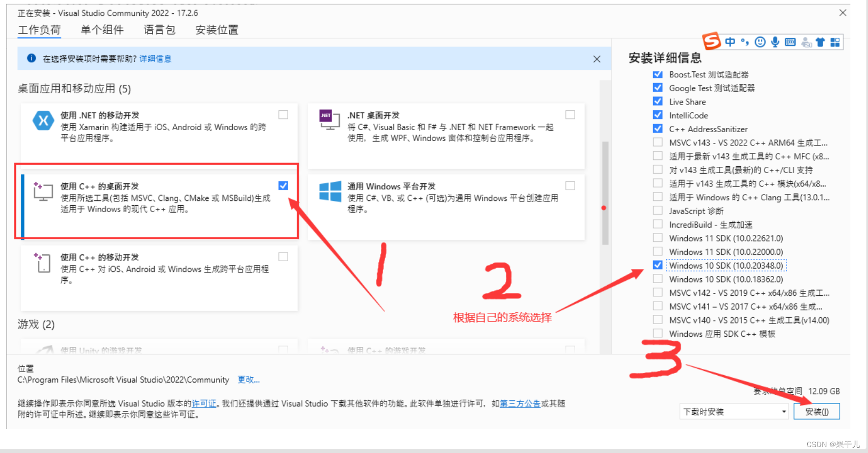Click the .NET desktop development icon

[x=329, y=120]
